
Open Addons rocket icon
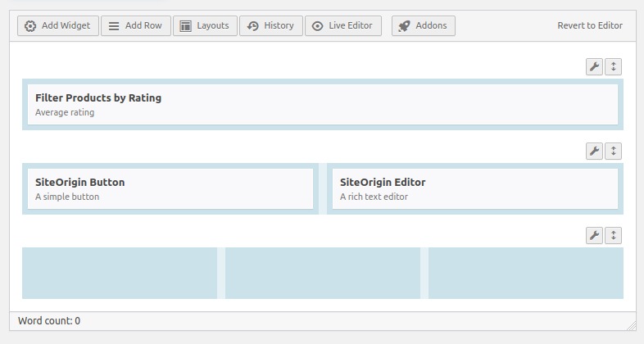(404, 26)
